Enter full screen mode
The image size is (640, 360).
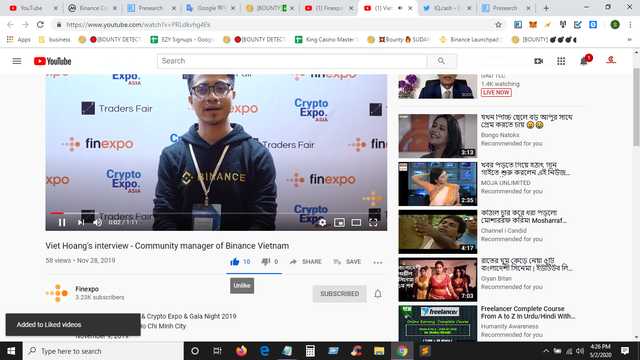(373, 222)
